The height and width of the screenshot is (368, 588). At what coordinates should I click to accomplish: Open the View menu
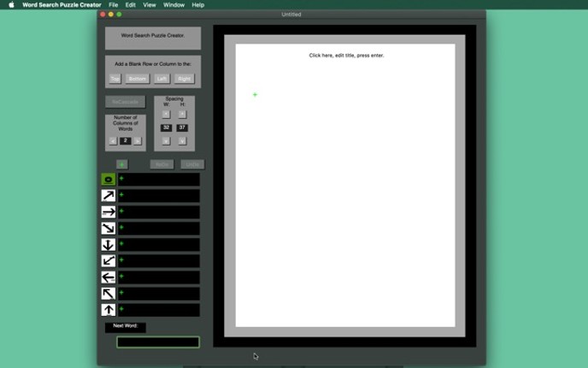[x=150, y=5]
